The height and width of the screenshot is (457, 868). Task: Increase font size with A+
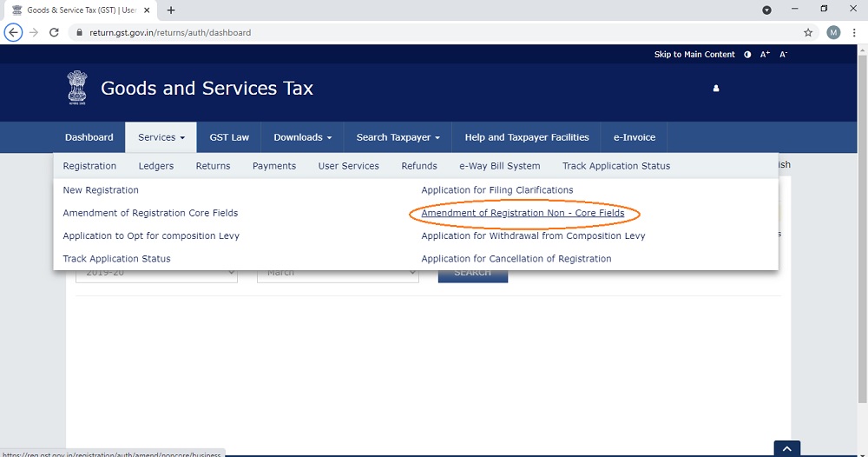pyautogui.click(x=765, y=54)
